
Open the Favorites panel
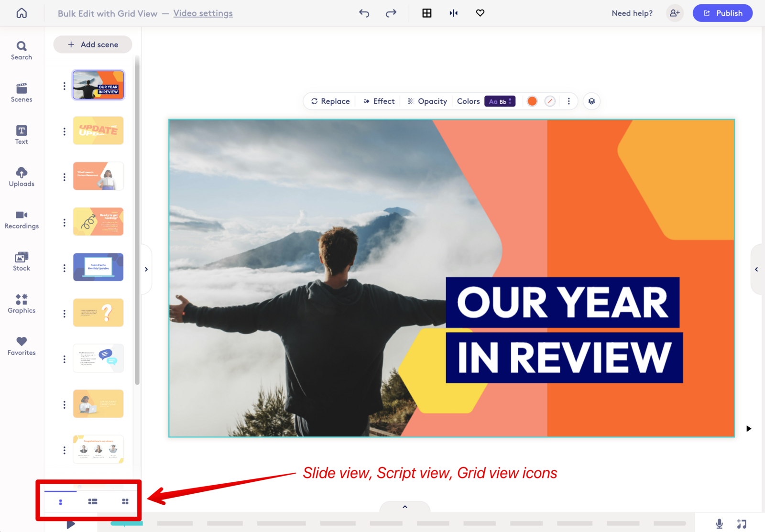(x=22, y=346)
